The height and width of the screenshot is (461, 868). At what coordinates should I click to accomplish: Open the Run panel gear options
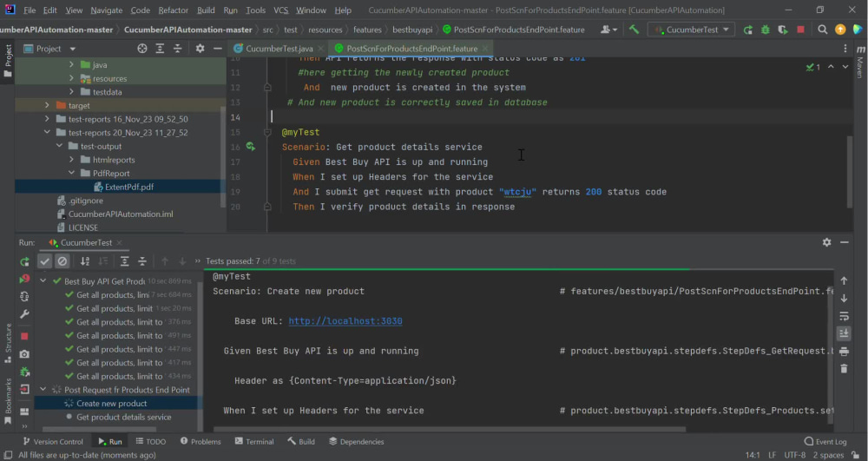(826, 242)
